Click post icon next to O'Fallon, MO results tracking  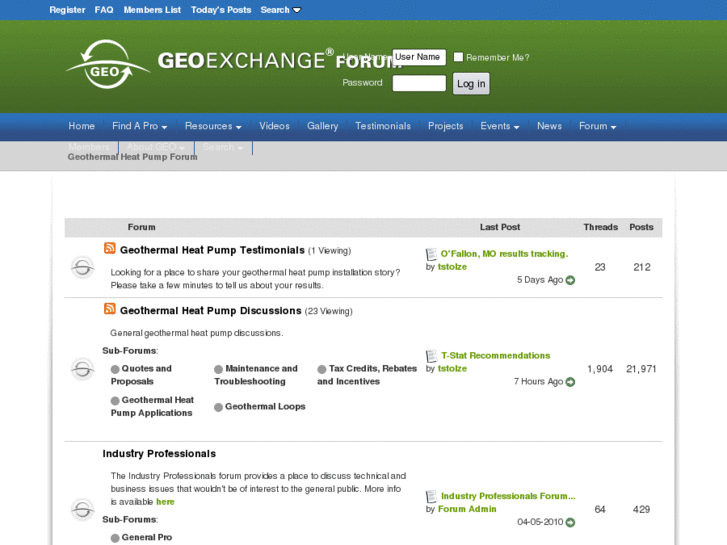coord(431,254)
